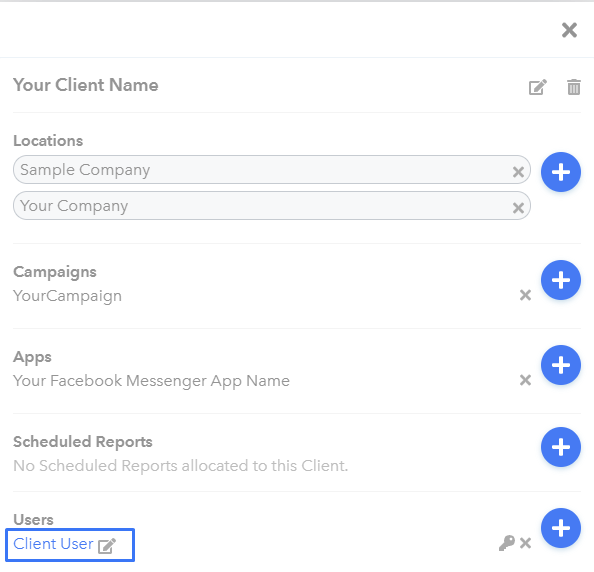Select the Sample Company location pill
The width and height of the screenshot is (594, 572).
(x=272, y=170)
